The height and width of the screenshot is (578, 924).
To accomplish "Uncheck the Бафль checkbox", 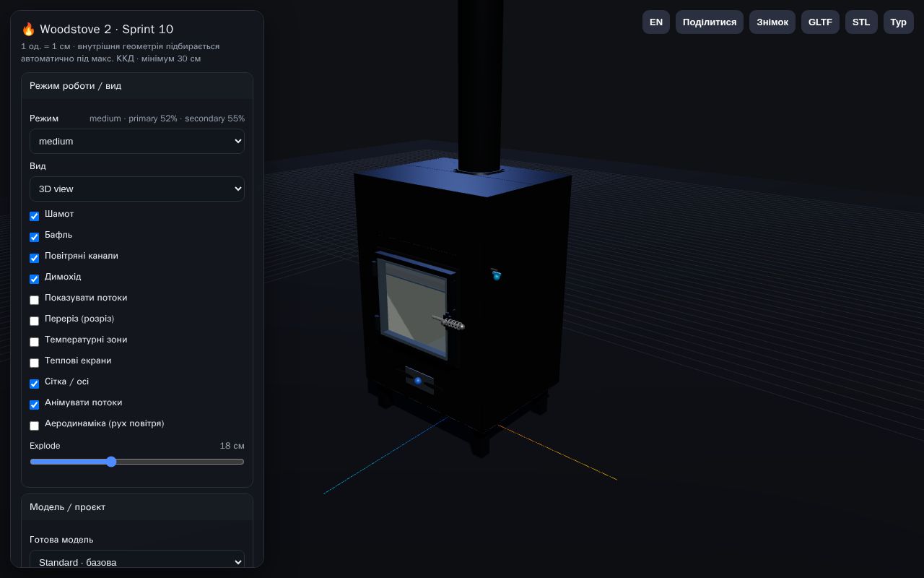I will (x=34, y=237).
